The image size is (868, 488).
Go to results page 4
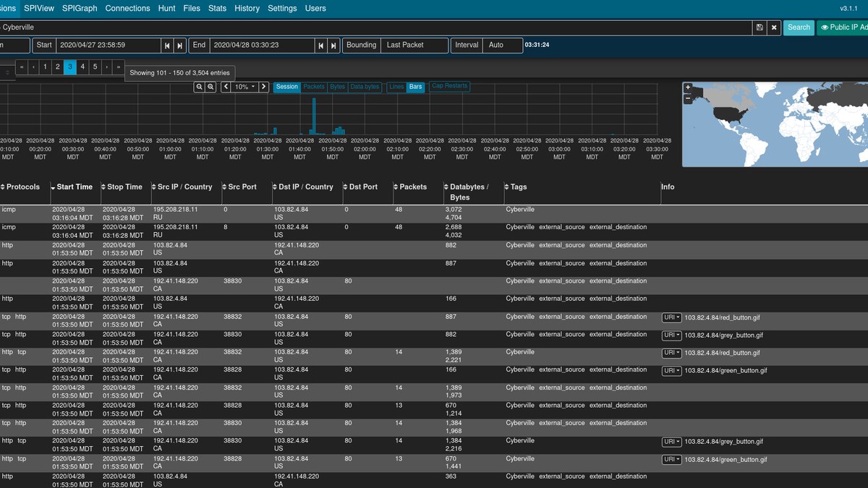82,67
